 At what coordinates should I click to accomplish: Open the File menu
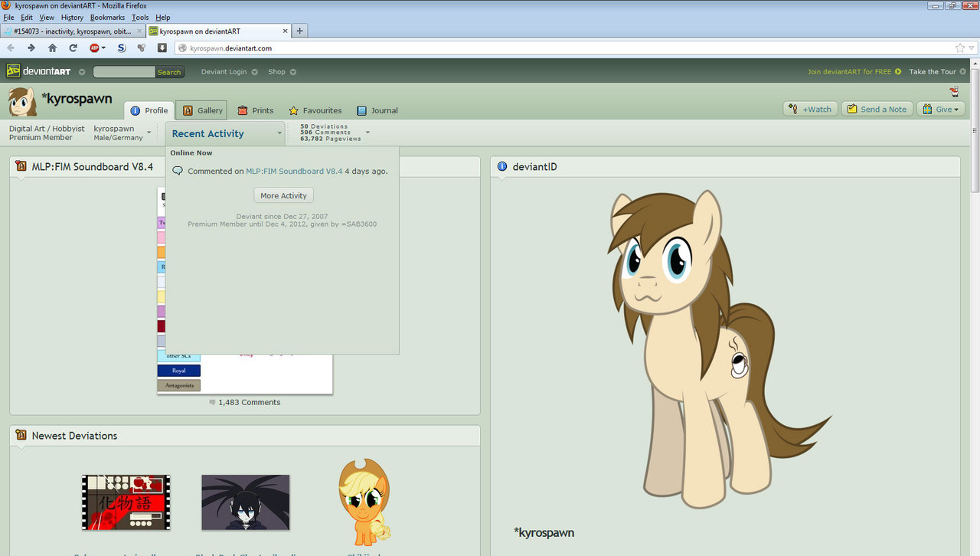click(9, 17)
